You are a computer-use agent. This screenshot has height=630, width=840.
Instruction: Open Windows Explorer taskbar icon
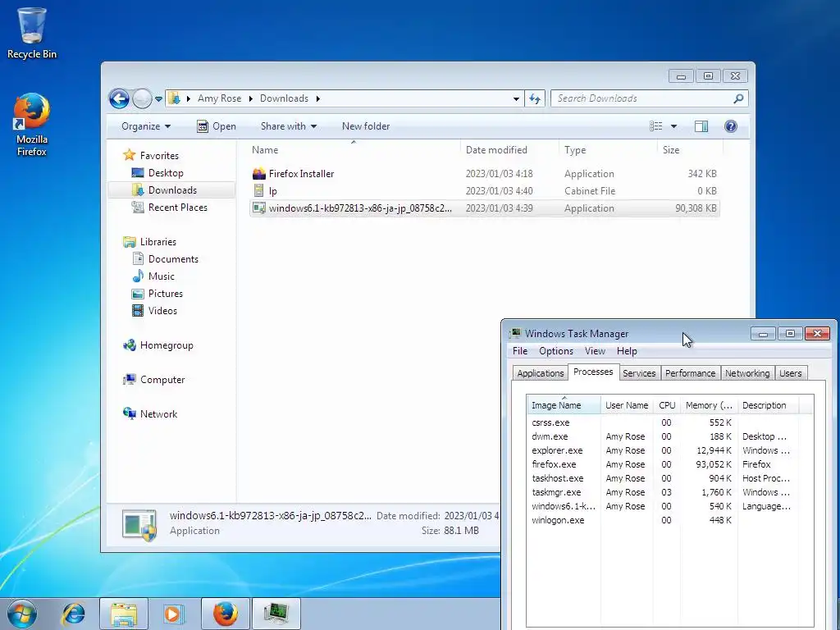[124, 614]
